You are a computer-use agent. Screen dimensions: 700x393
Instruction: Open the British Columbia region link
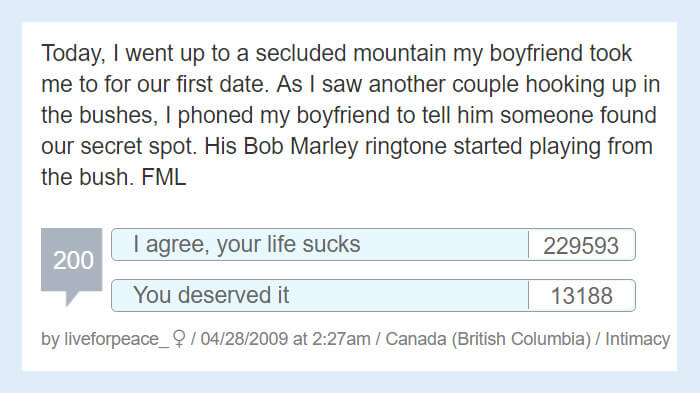pyautogui.click(x=521, y=339)
